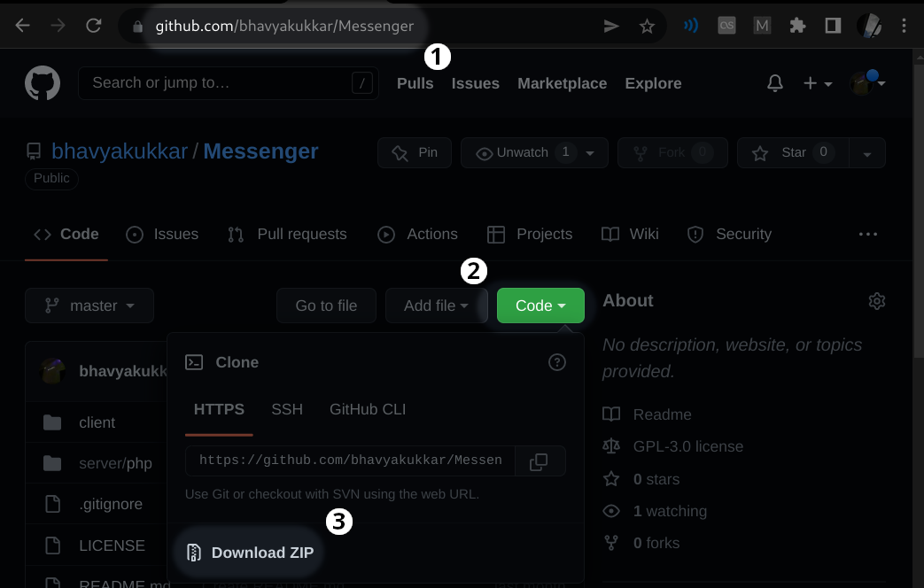Select the GitHub CLI clone tab
The image size is (924, 588).
tap(367, 409)
